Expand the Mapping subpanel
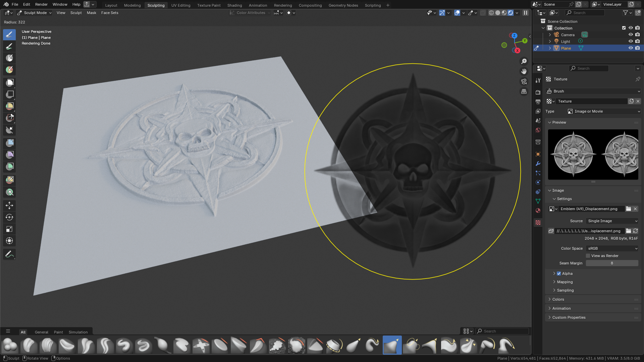644x362 pixels. [565, 282]
